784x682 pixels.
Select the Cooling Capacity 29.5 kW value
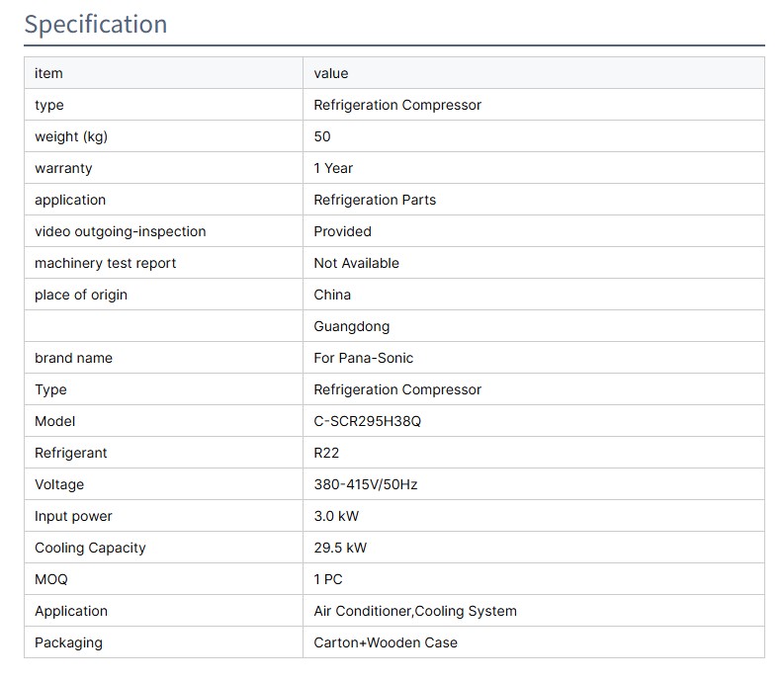[x=340, y=548]
